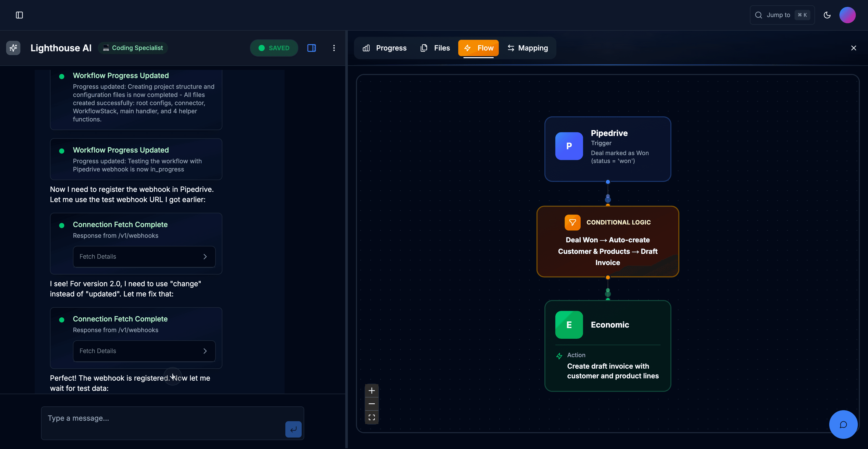The width and height of the screenshot is (868, 449).
Task: Zoom in on the flow canvas
Action: point(372,390)
